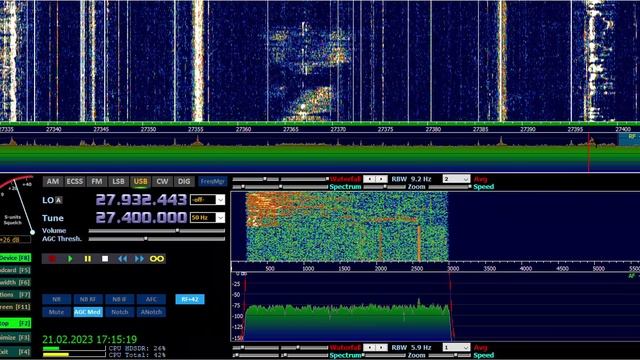Image resolution: width=640 pixels, height=360 pixels.
Task: Enable AFC
Action: tap(151, 299)
